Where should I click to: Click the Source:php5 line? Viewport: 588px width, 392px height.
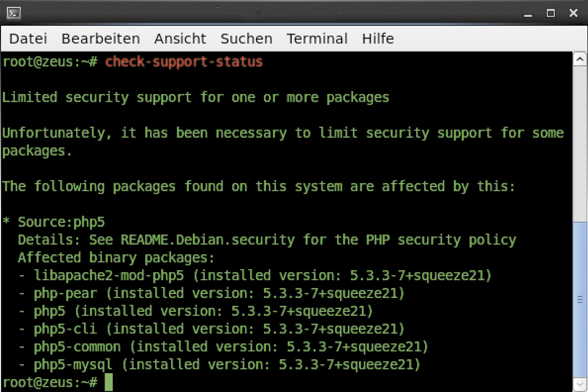(x=61, y=222)
